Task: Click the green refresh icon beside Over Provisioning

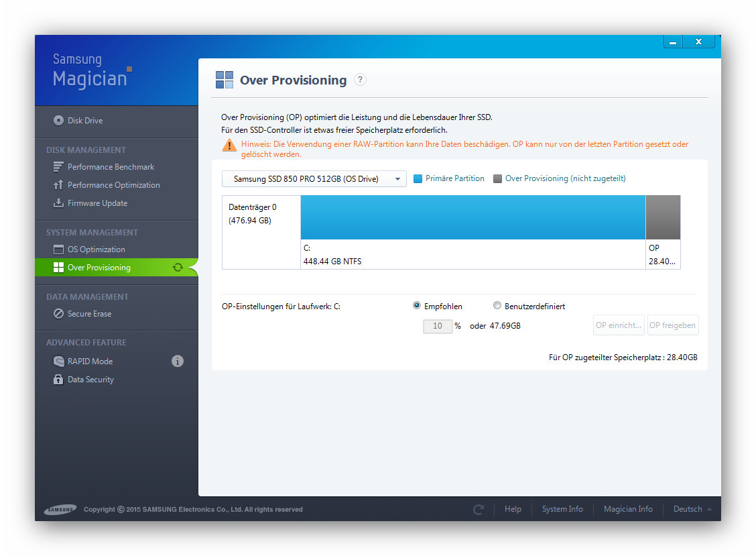Action: 178,268
